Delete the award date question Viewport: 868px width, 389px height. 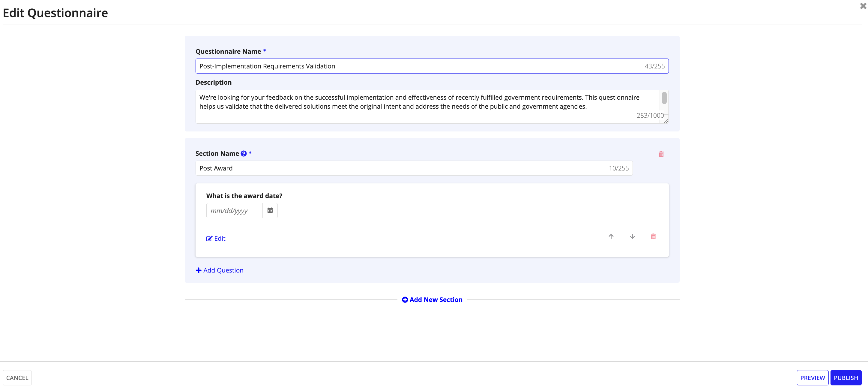653,236
